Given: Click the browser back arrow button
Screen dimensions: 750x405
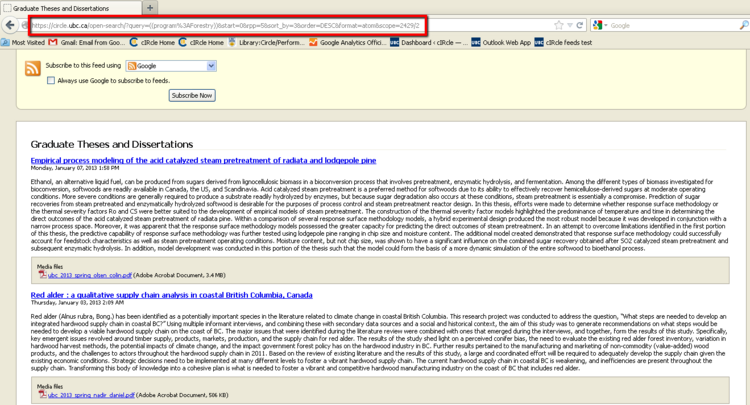Looking at the screenshot, I should coord(12,25).
